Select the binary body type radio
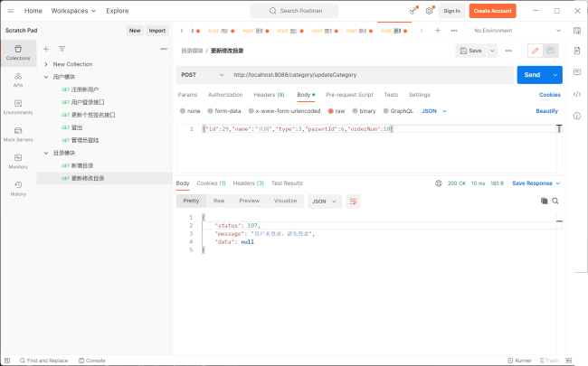The height and width of the screenshot is (366, 588). 355,111
